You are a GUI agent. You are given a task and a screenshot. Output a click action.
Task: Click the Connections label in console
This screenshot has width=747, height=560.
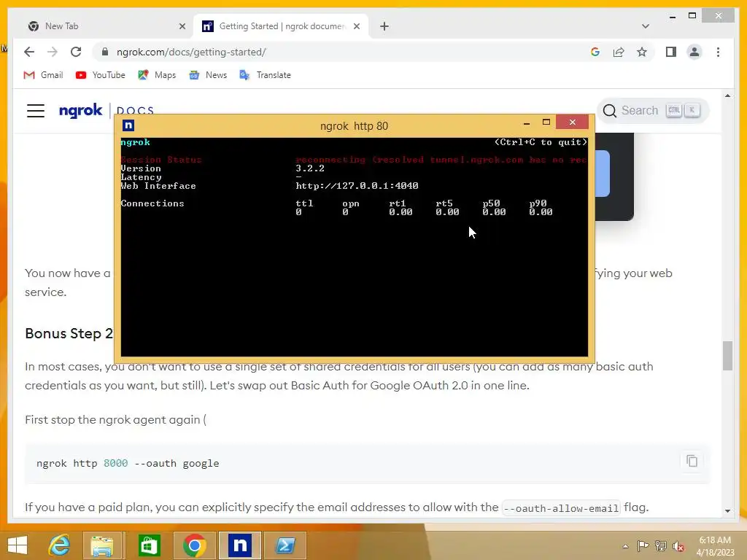pos(152,203)
